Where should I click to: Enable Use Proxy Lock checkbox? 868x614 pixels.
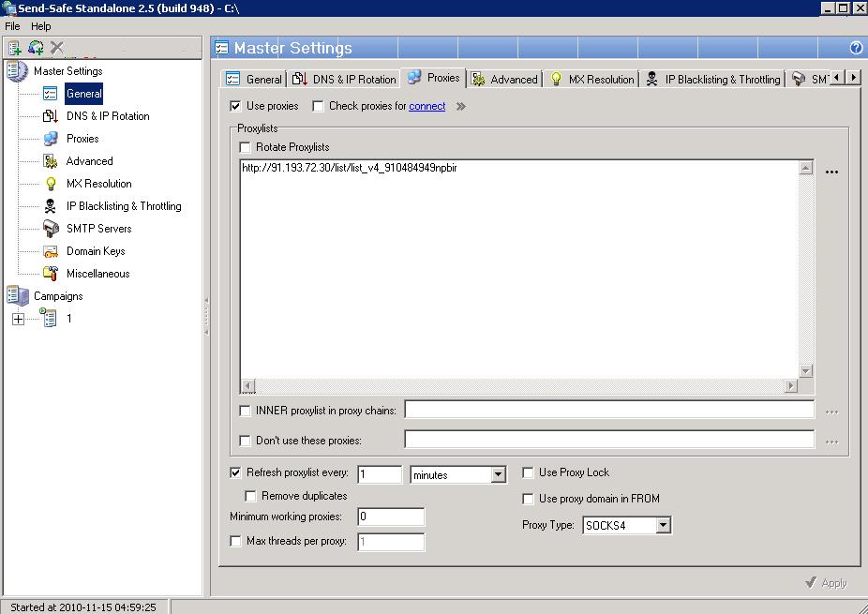[528, 472]
